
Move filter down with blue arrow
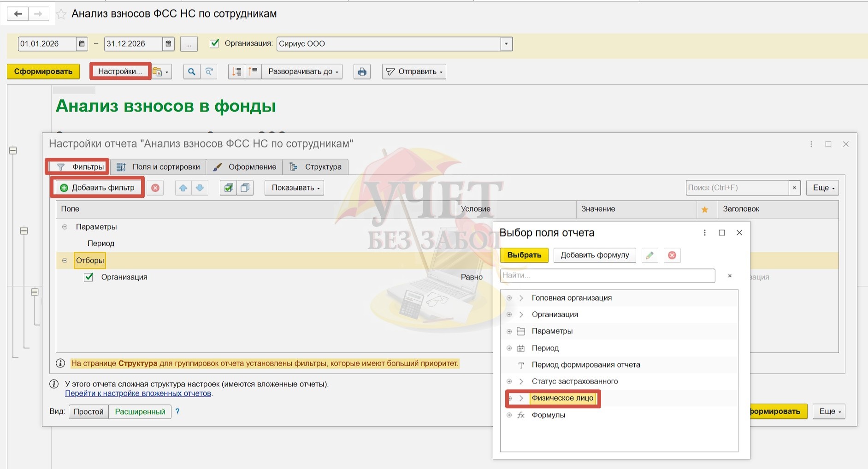pos(200,188)
